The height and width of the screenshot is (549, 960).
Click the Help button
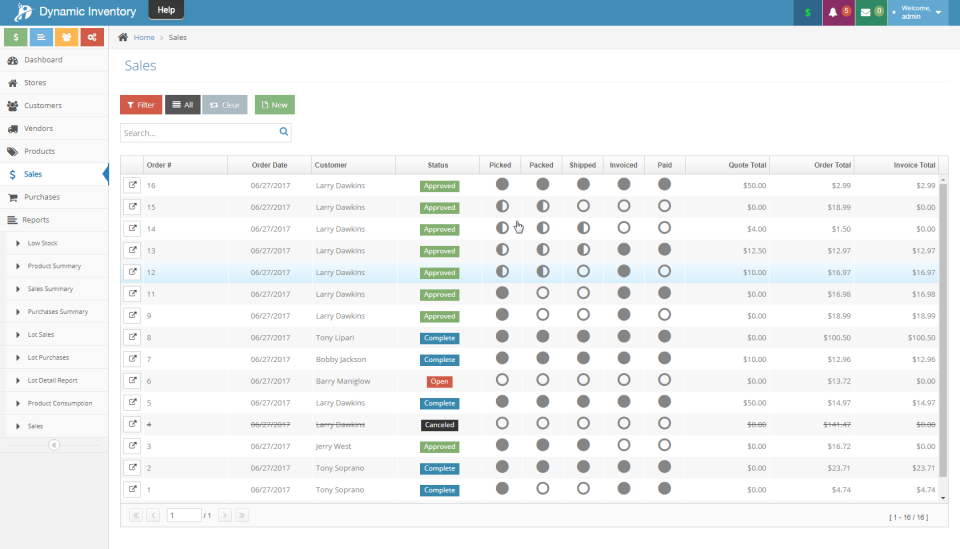click(166, 10)
